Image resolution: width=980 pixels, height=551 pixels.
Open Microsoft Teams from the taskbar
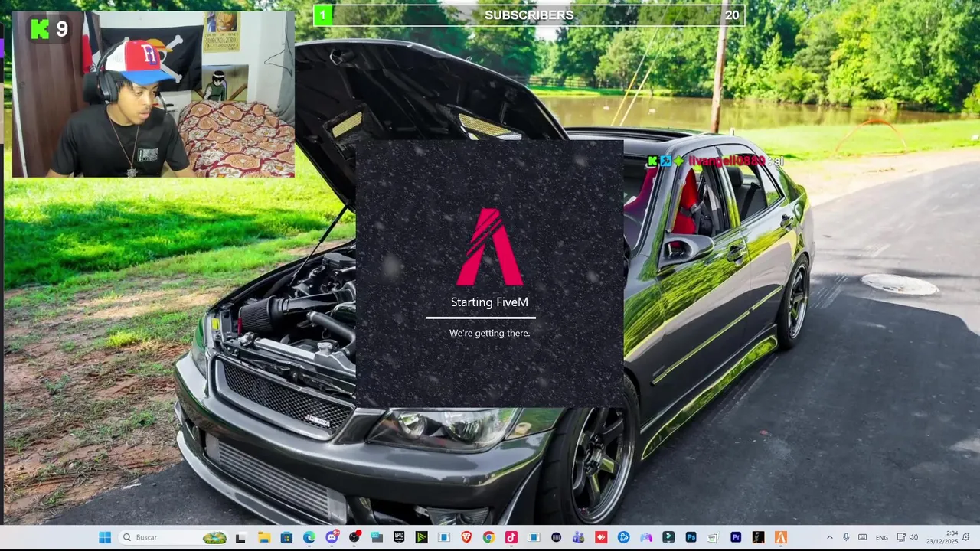pyautogui.click(x=578, y=537)
